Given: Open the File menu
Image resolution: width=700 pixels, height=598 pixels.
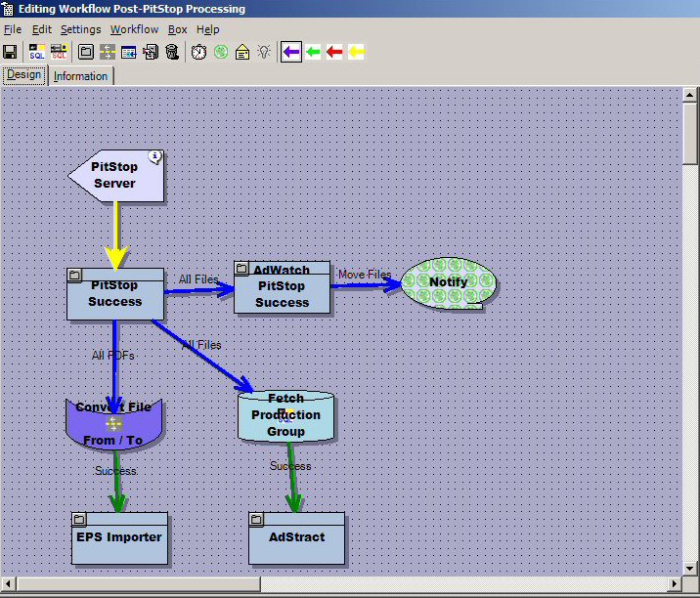Looking at the screenshot, I should (x=12, y=29).
